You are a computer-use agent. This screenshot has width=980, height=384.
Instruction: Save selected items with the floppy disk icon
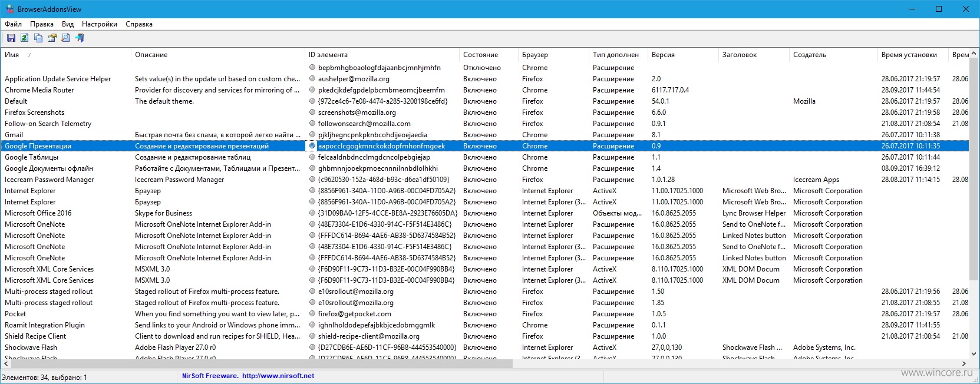(x=11, y=38)
